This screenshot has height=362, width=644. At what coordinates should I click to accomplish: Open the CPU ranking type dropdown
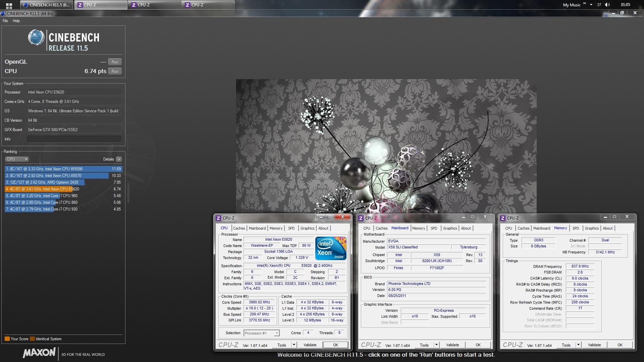pos(17,159)
